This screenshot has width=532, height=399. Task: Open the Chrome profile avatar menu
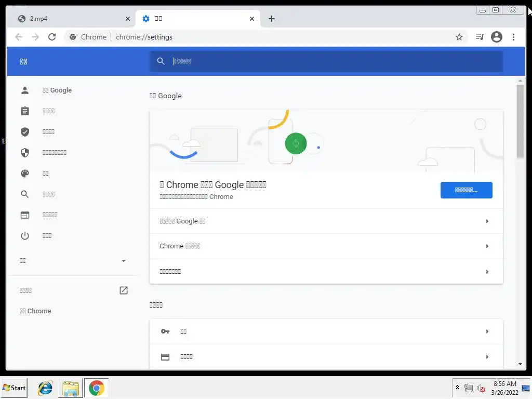(x=496, y=37)
